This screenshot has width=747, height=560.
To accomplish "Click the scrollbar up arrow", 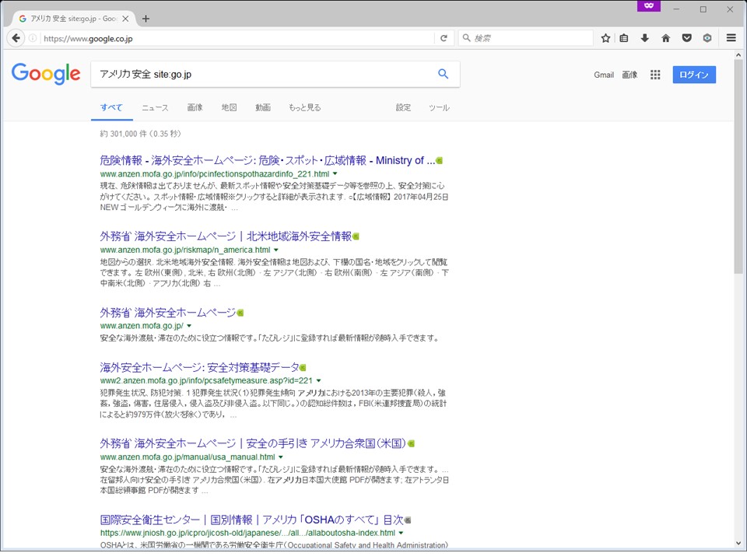I will click(x=738, y=54).
